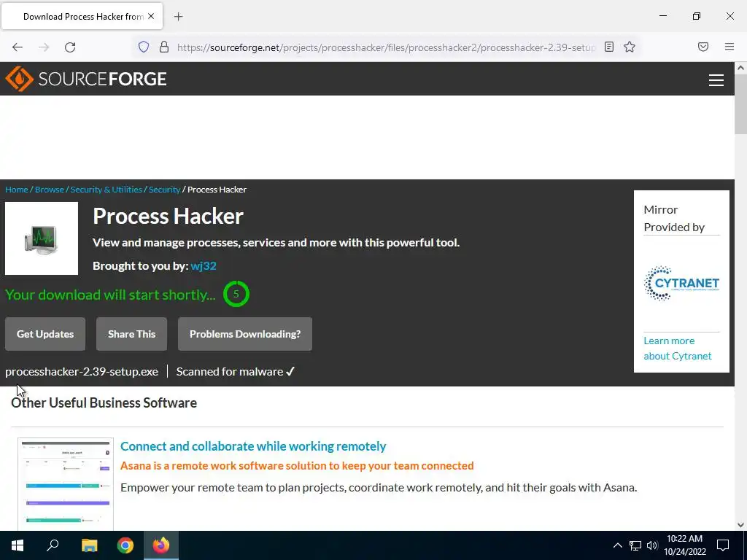
Task: Open the tracking protection shield icon
Action: [144, 47]
